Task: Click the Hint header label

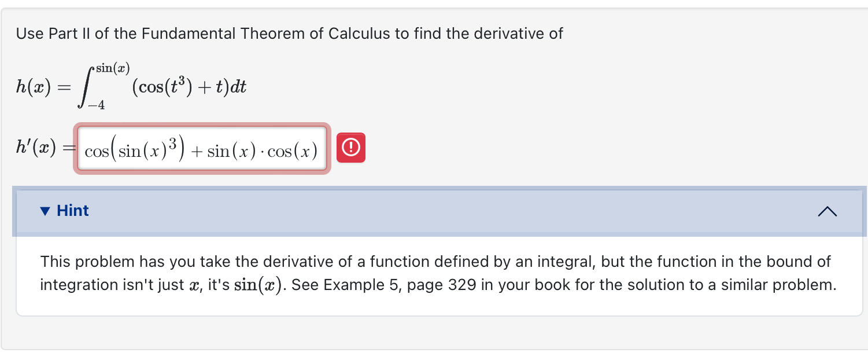Action: click(x=72, y=211)
